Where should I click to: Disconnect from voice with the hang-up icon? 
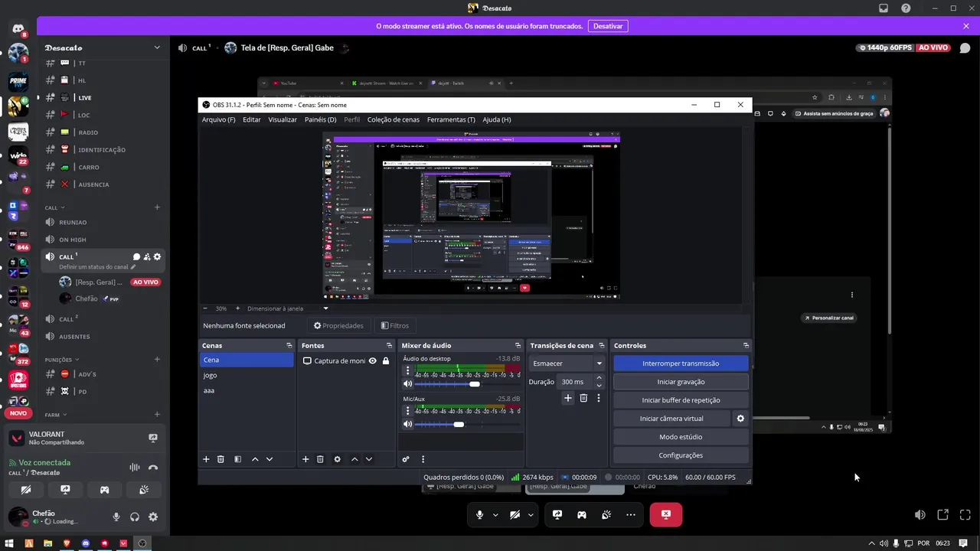click(153, 467)
